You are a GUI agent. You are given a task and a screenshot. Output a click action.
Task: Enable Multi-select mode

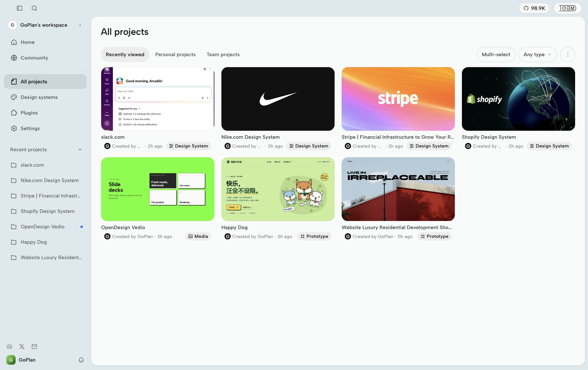click(496, 54)
